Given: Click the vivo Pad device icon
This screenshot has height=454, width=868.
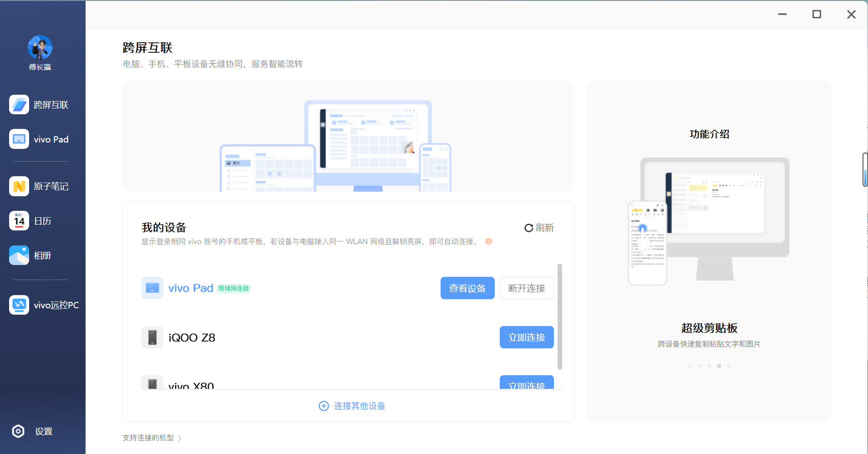Looking at the screenshot, I should [152, 288].
